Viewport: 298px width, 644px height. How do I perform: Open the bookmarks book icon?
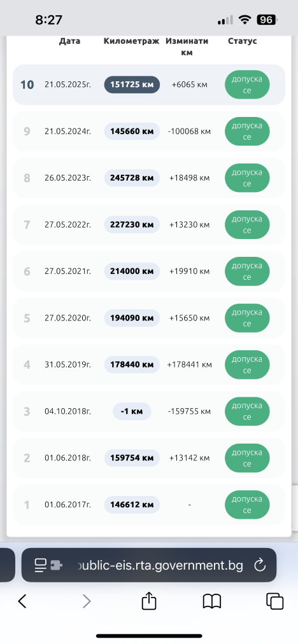point(212,601)
